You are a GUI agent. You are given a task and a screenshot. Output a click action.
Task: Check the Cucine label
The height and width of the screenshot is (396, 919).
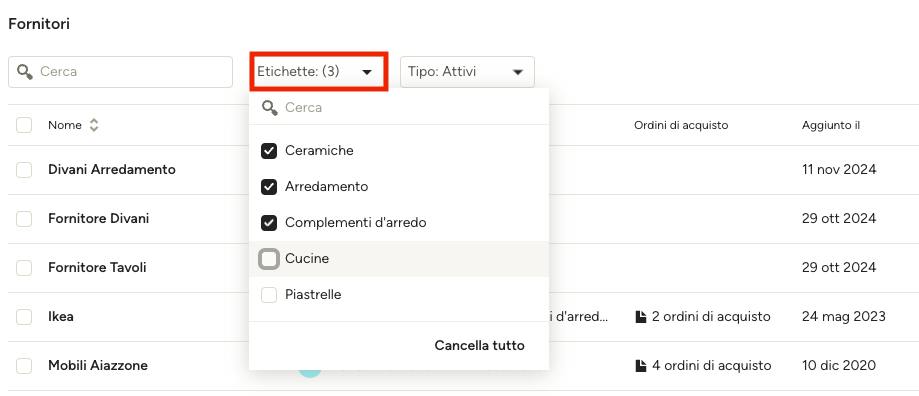(269, 259)
